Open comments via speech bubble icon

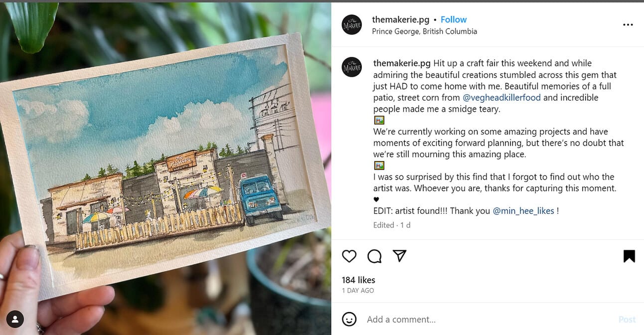click(x=374, y=256)
